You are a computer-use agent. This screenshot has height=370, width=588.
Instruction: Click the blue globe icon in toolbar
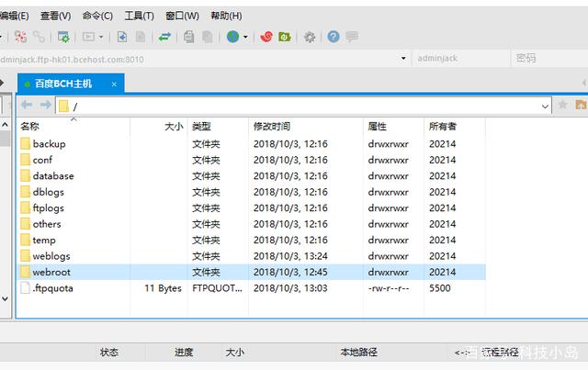233,37
